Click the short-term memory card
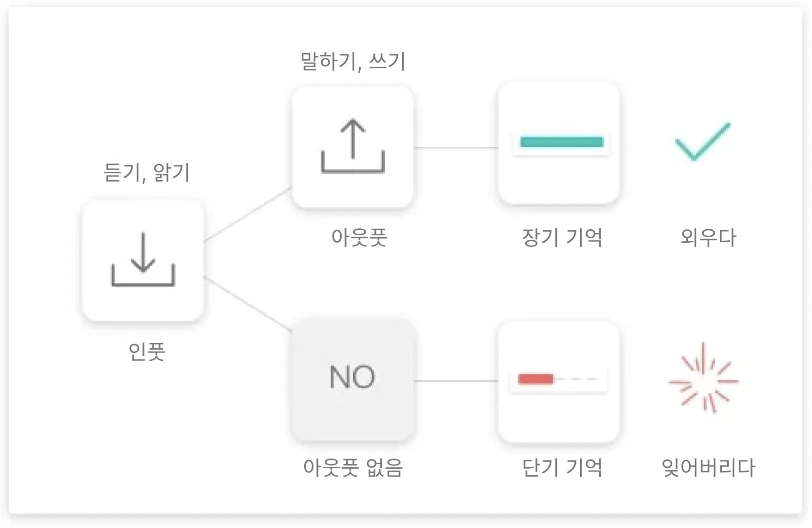The height and width of the screenshot is (528, 812). pyautogui.click(x=559, y=381)
